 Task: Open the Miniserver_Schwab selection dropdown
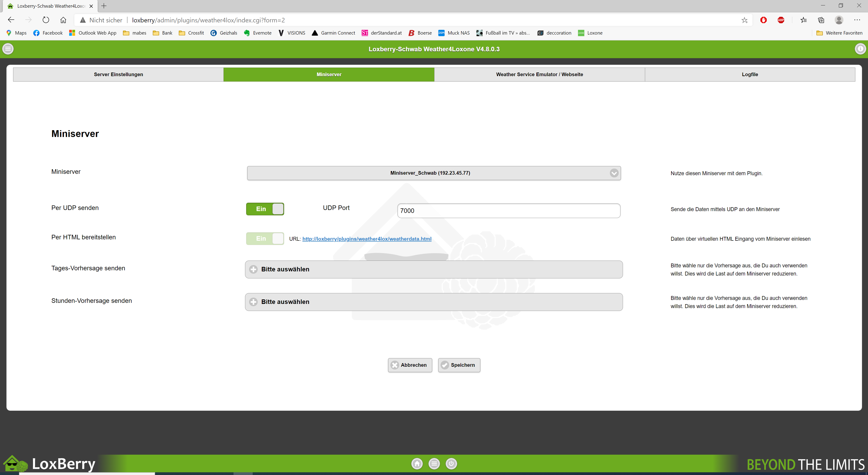tap(434, 173)
